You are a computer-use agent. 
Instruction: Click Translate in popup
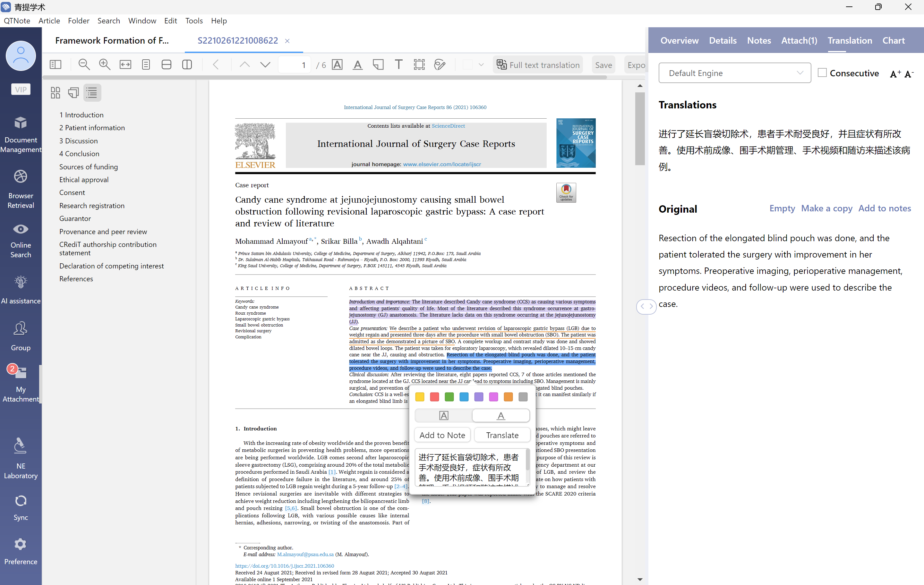(502, 435)
